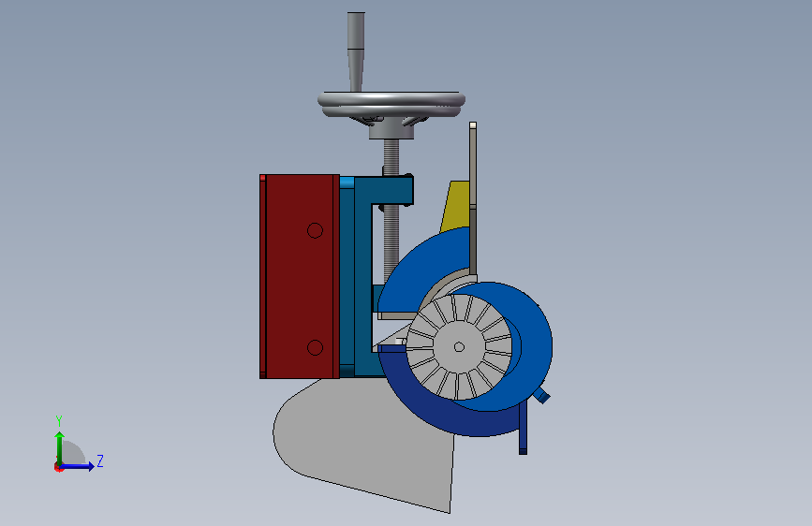The width and height of the screenshot is (812, 526).
Task: Click upper hole on red block
Action: [315, 230]
